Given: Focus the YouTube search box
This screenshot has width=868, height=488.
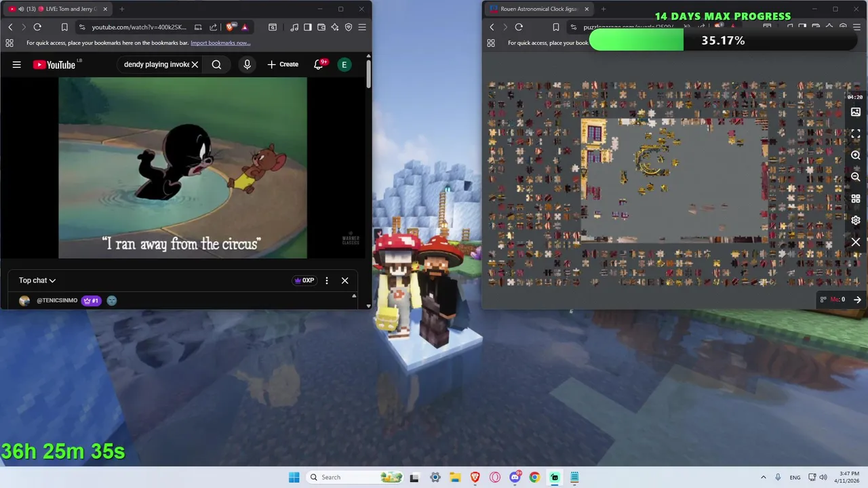Looking at the screenshot, I should 157,64.
